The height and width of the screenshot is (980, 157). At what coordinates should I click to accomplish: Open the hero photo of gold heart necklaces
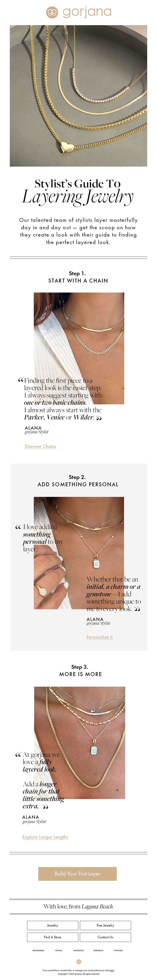coord(78,96)
